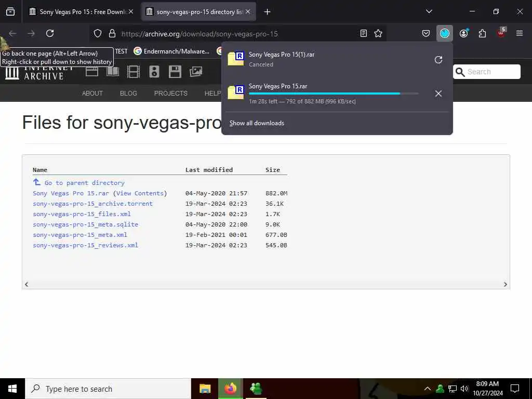
Task: Click the file listing right scroll arrow
Action: click(505, 284)
